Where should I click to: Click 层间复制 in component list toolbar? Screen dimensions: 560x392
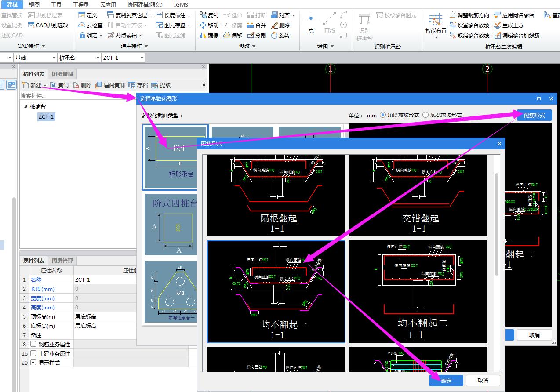(x=110, y=85)
